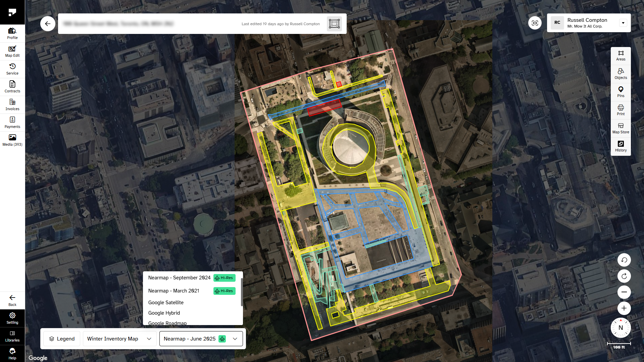Expand the Winter Inventory Map dropdown
Viewport: 644px width, 362px height.
point(119,338)
